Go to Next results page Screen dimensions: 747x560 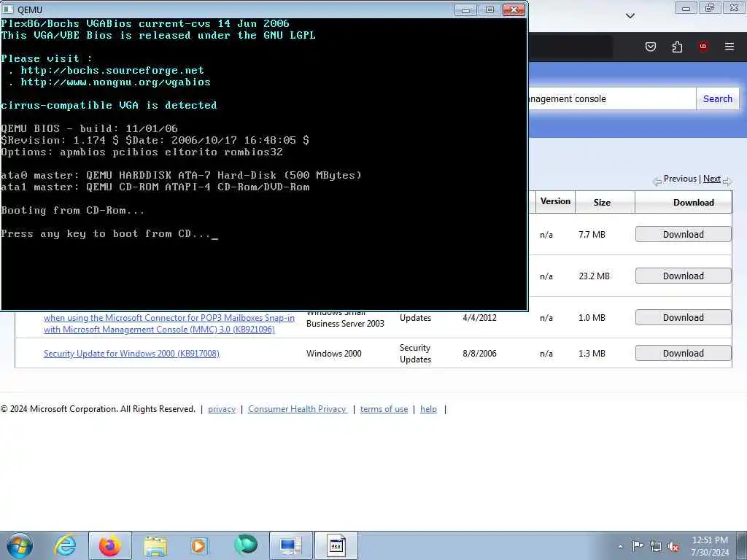(x=712, y=179)
